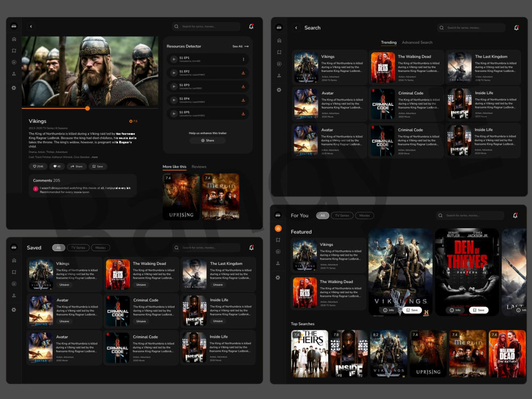Open Merlin poster in Top Searches

(x=468, y=354)
